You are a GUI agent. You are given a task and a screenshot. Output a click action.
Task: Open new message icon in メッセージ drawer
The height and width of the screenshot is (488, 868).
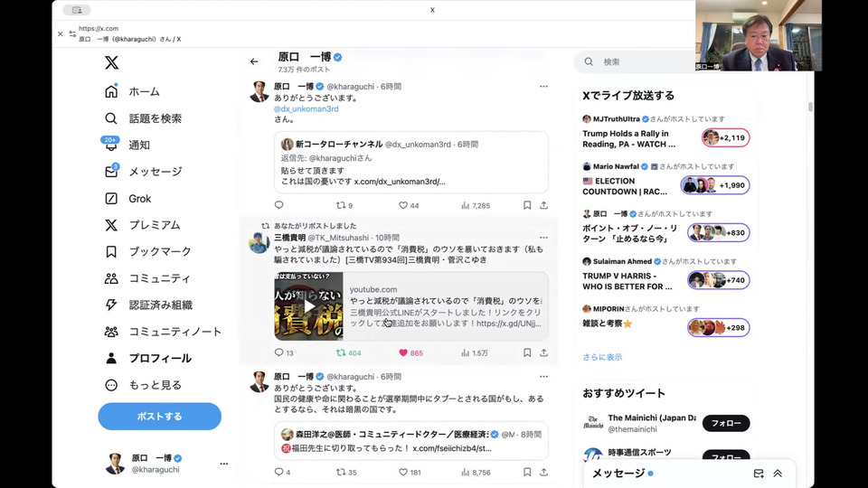click(x=759, y=473)
